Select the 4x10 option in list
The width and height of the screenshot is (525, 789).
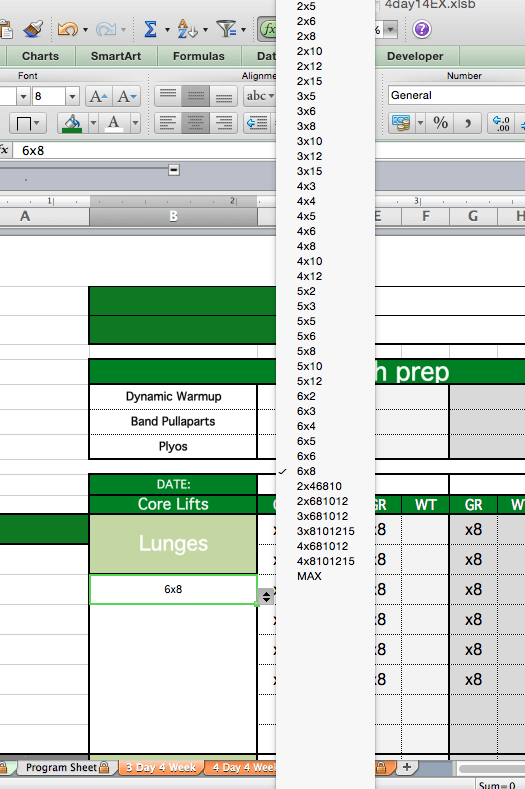point(310,261)
